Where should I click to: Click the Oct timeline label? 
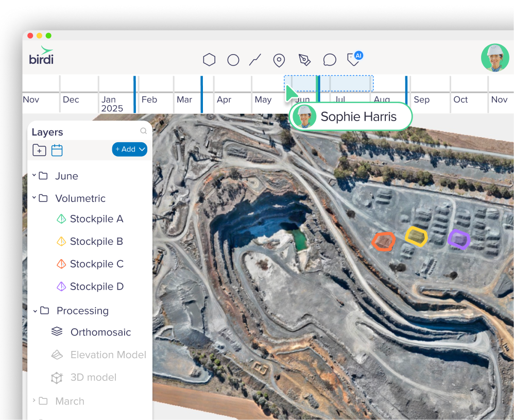point(460,99)
